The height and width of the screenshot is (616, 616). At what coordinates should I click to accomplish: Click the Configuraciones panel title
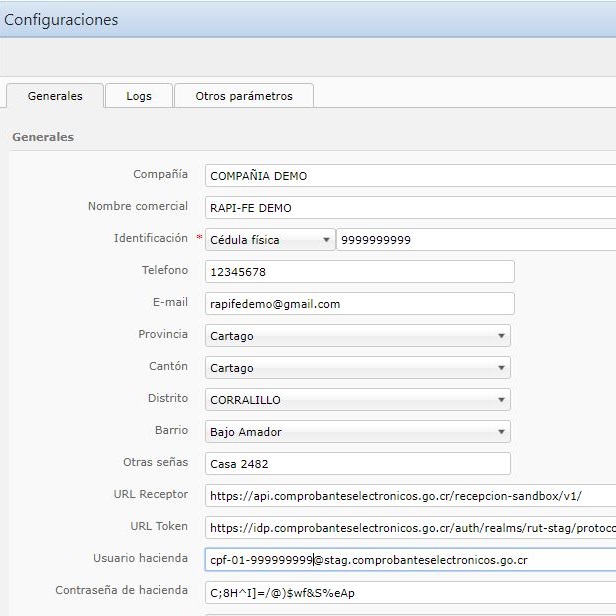pos(61,19)
